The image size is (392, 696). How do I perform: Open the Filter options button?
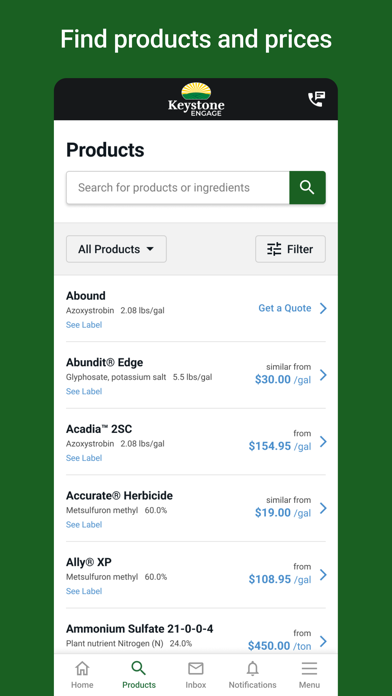290,249
